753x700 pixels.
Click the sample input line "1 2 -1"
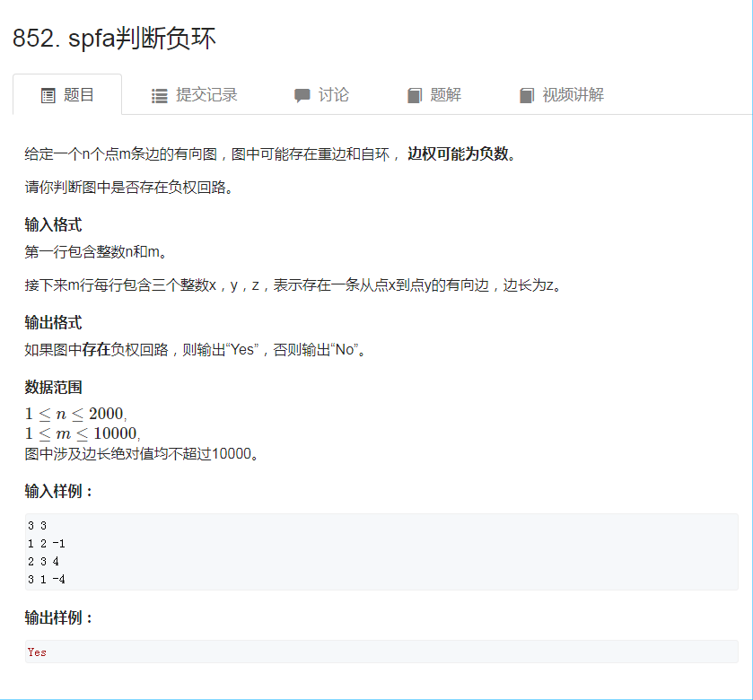(x=46, y=544)
